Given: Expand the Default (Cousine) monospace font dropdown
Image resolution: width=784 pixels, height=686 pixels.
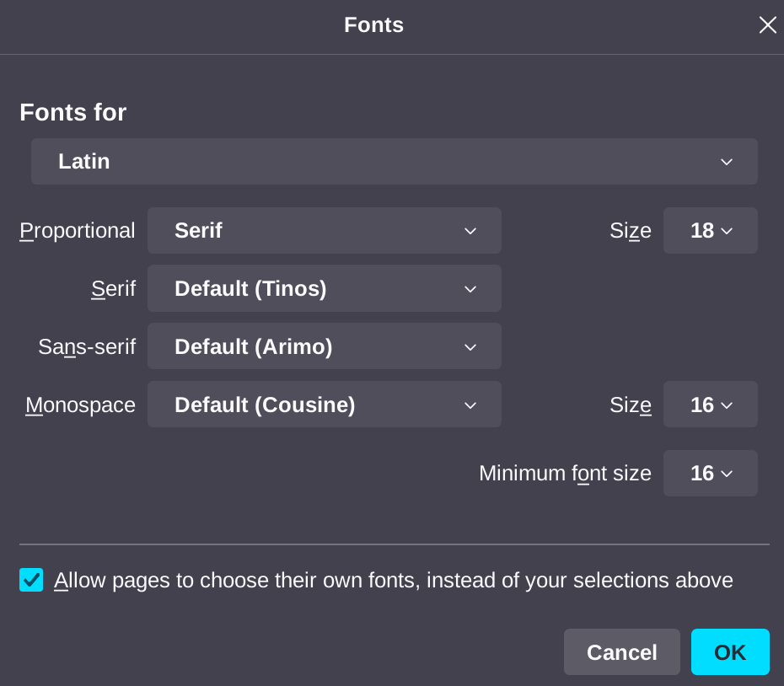Looking at the screenshot, I should coord(324,405).
